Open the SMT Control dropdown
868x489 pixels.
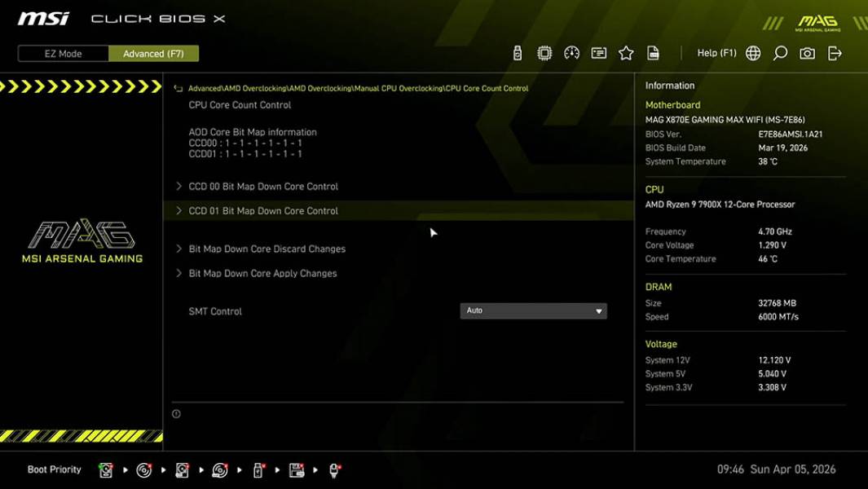[534, 311]
